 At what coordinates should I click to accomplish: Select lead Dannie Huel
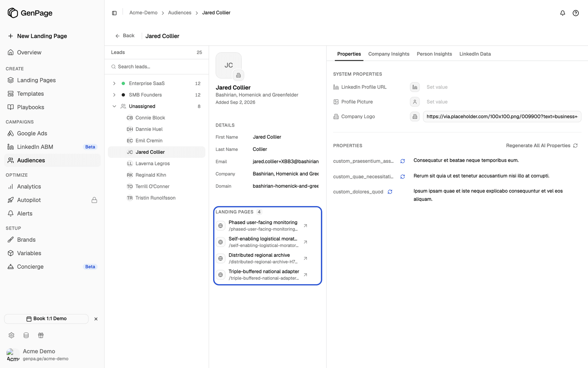[x=157, y=129]
